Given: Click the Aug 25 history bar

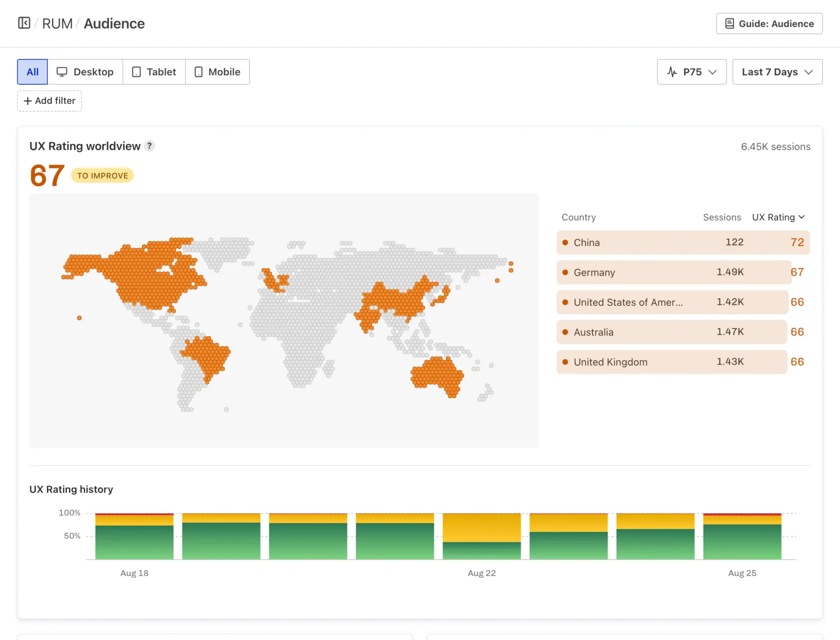Looking at the screenshot, I should [742, 536].
